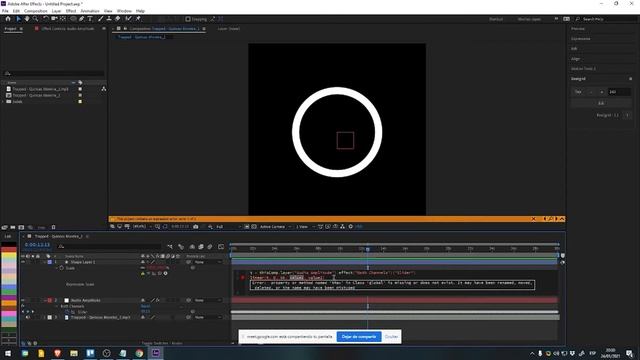Image resolution: width=640 pixels, height=360 pixels.
Task: Select the Hand tool
Action: [x=27, y=19]
